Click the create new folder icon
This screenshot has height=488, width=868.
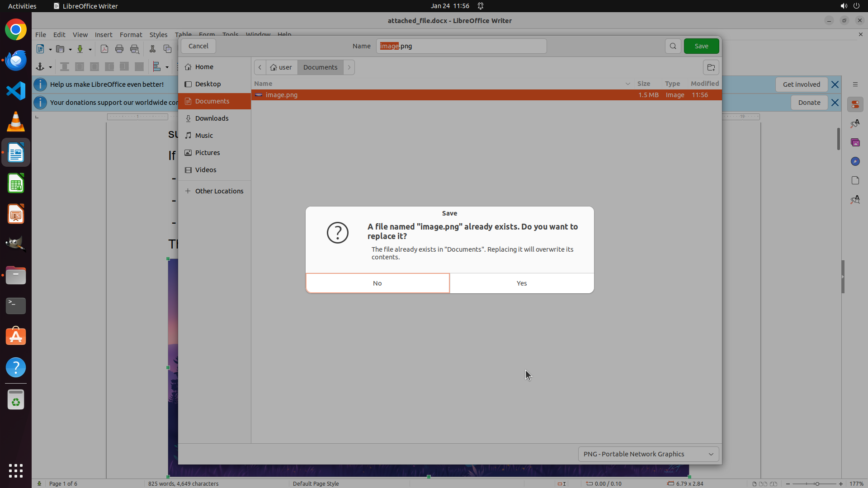coord(711,67)
